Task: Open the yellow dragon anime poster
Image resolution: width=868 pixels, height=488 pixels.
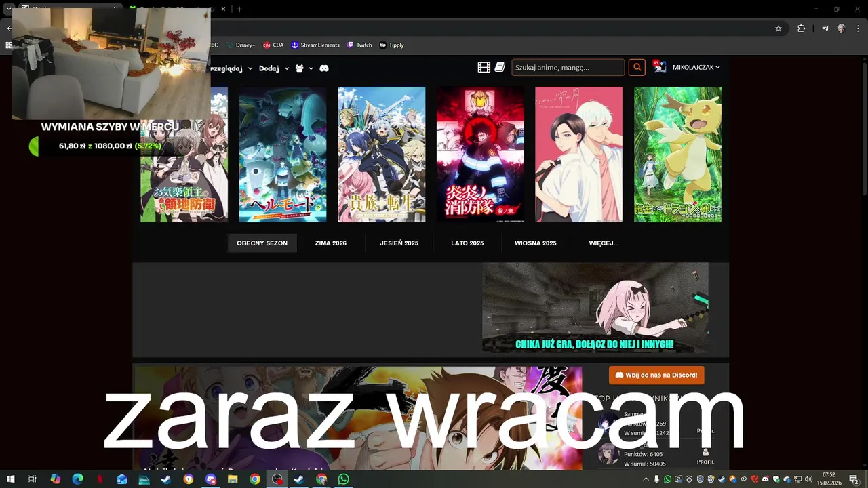Action: click(677, 155)
